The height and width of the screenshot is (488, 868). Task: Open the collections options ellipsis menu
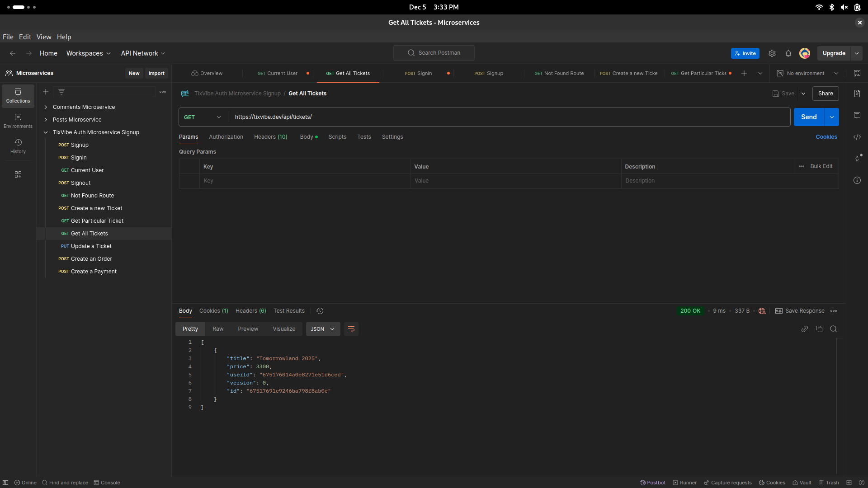163,92
